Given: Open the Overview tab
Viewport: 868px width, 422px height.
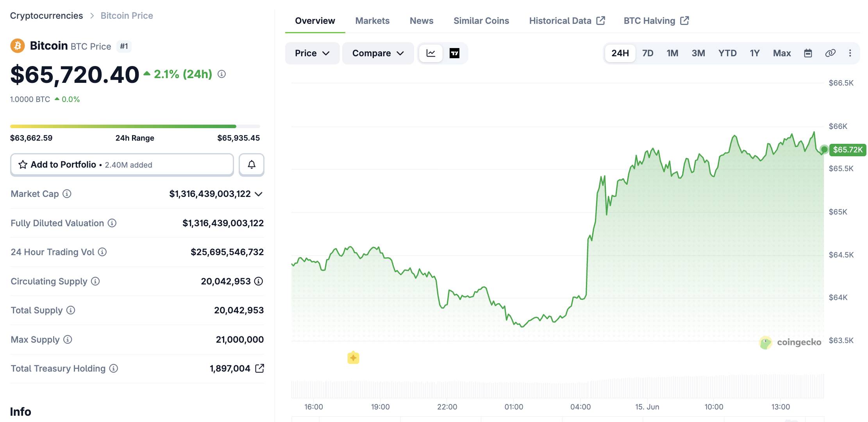Looking at the screenshot, I should point(315,21).
